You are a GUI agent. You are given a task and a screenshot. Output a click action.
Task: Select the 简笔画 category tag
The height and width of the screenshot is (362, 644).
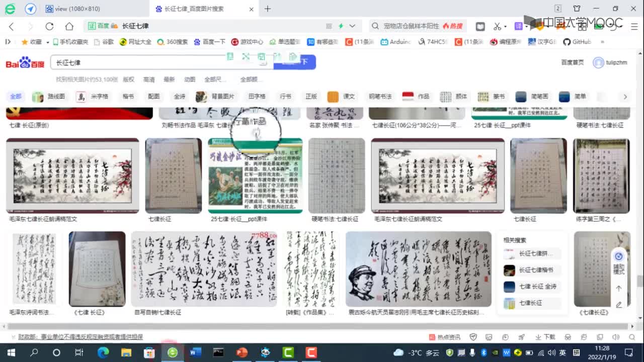click(x=532, y=97)
